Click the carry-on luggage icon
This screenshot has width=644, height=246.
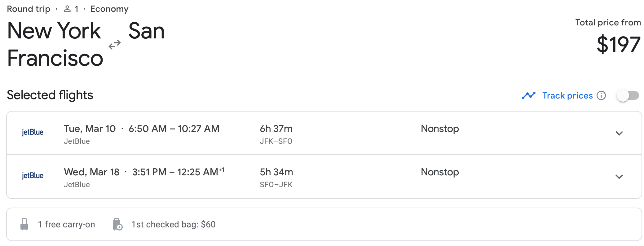tap(24, 224)
